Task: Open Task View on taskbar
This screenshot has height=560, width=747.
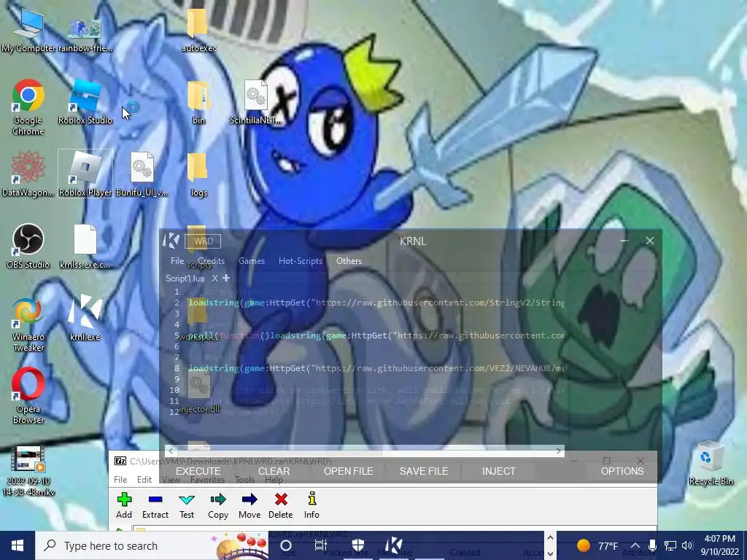Action: point(321,545)
